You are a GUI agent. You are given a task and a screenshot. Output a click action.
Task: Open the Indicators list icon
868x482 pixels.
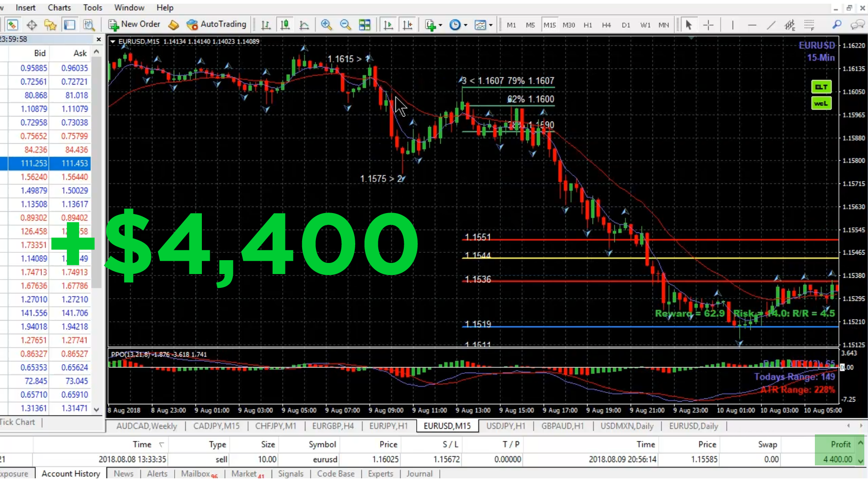431,24
